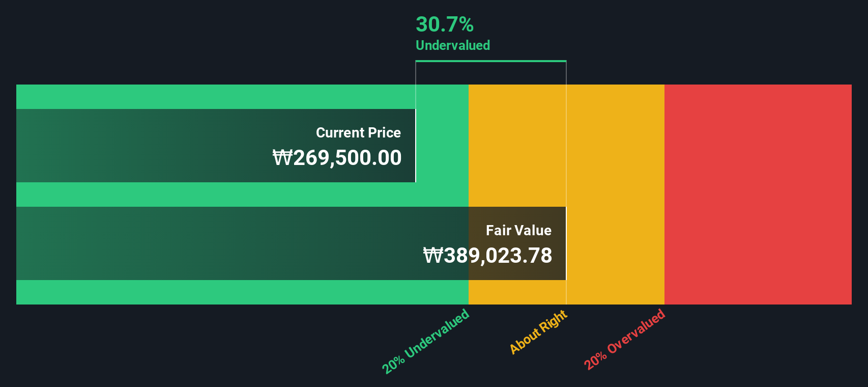Click the yellow zone above the Fair Value bar
Image resolution: width=868 pixels, height=387 pixels.
coord(517,146)
